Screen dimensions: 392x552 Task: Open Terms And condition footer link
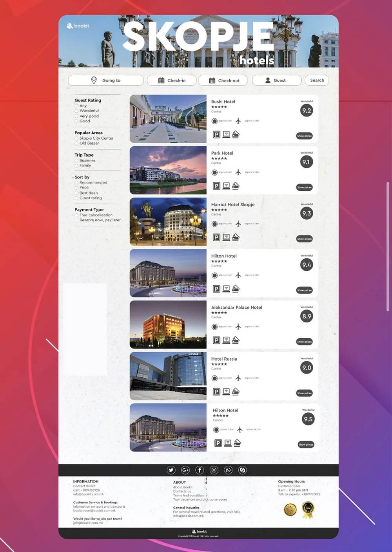tap(189, 496)
